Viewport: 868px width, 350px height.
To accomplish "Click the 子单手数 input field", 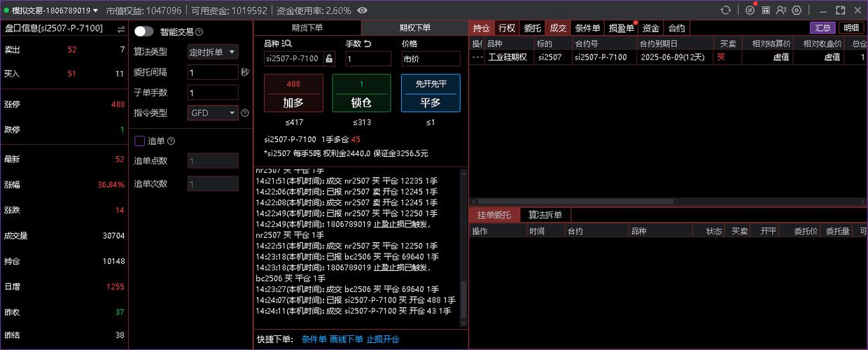I will click(x=213, y=92).
